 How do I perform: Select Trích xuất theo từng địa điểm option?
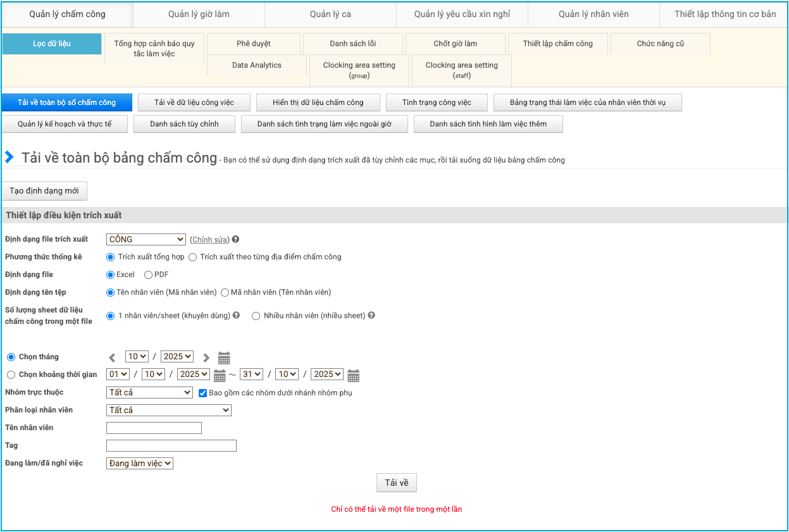pyautogui.click(x=193, y=257)
